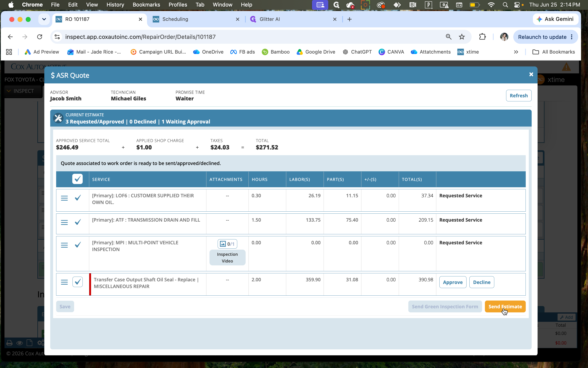Open the apps grid icon in bookmarks bar
Screen dimensions: 588x368
point(9,52)
